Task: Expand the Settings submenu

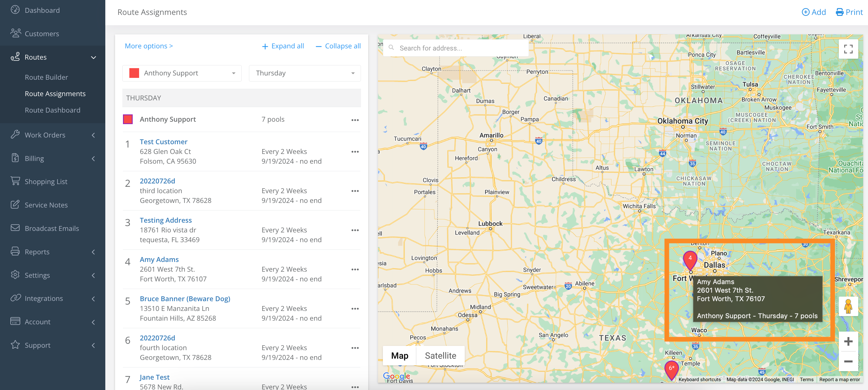Action: (x=93, y=275)
